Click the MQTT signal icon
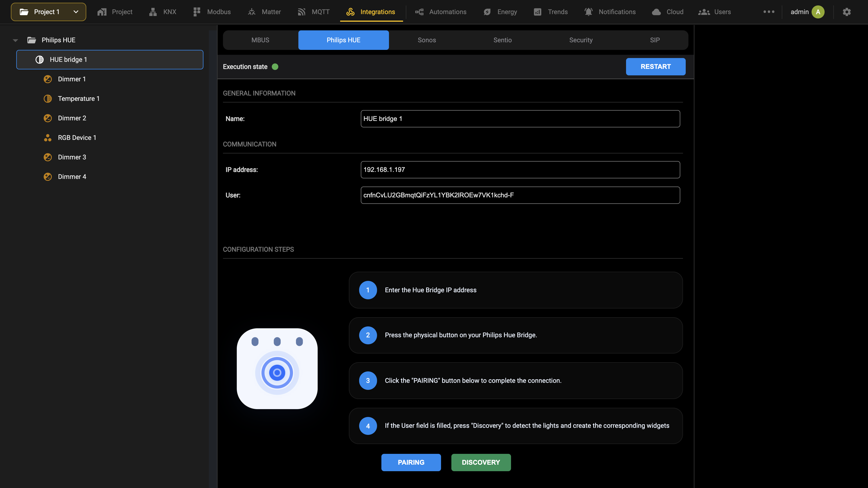 point(302,12)
